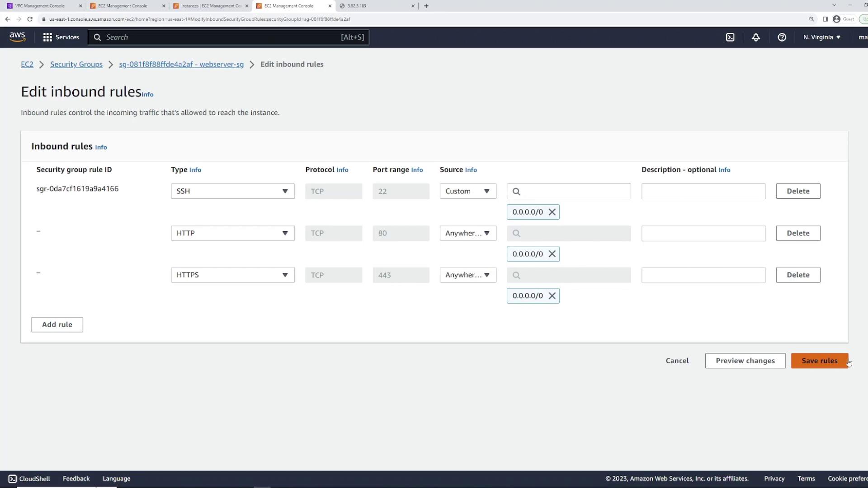
Task: Click the Add rule button
Action: tap(57, 324)
